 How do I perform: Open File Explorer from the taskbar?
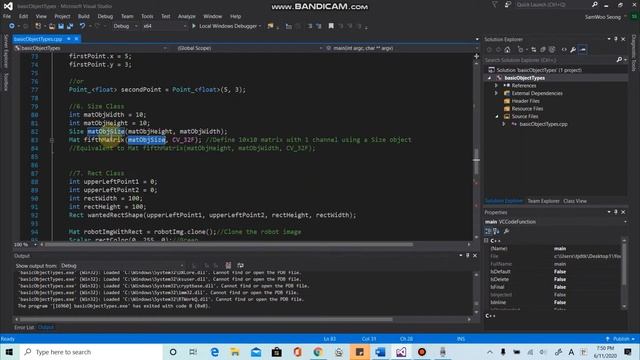pyautogui.click(x=235, y=352)
